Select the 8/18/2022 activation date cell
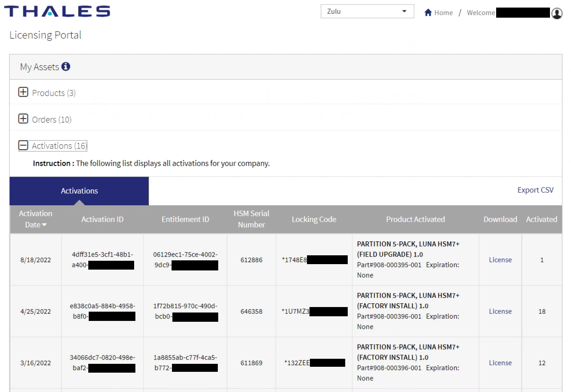This screenshot has height=392, width=571. [x=36, y=260]
